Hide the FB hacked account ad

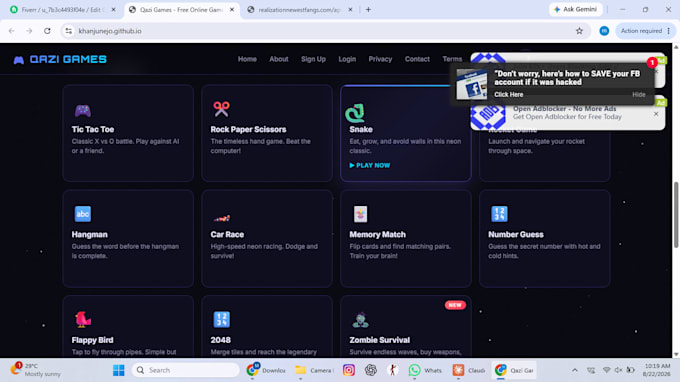pos(638,95)
